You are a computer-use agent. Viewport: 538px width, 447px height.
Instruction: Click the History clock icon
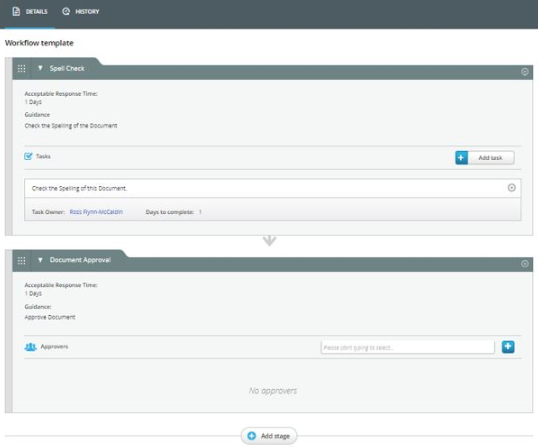click(66, 11)
